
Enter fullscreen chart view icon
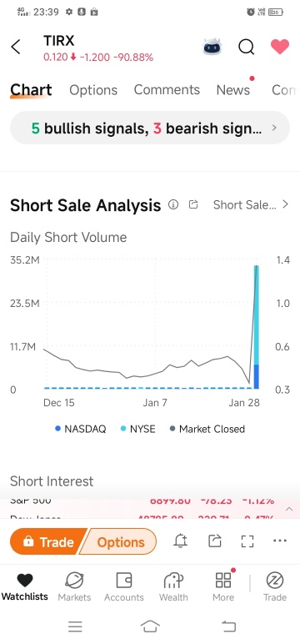(x=247, y=541)
